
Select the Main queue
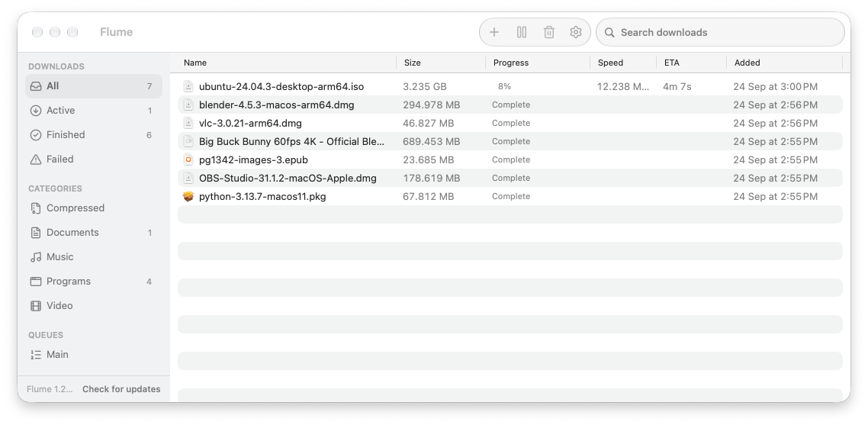click(x=94, y=355)
